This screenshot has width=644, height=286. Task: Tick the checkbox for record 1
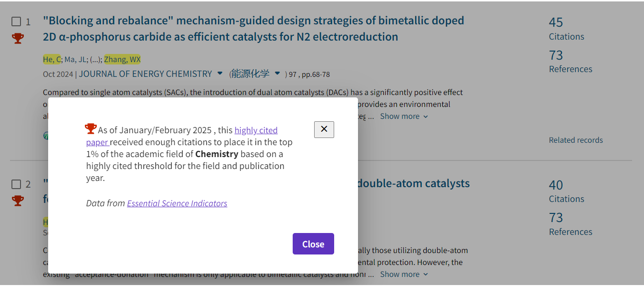pyautogui.click(x=16, y=21)
